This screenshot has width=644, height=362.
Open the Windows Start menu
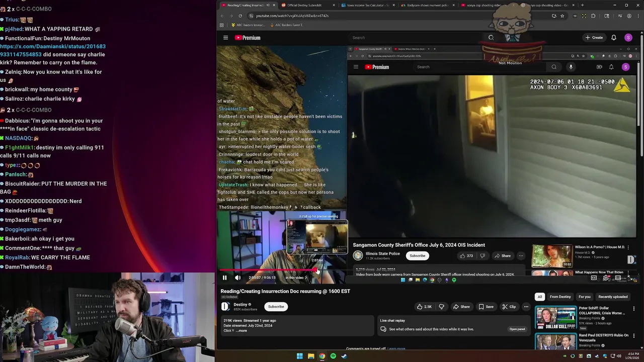[299, 356]
